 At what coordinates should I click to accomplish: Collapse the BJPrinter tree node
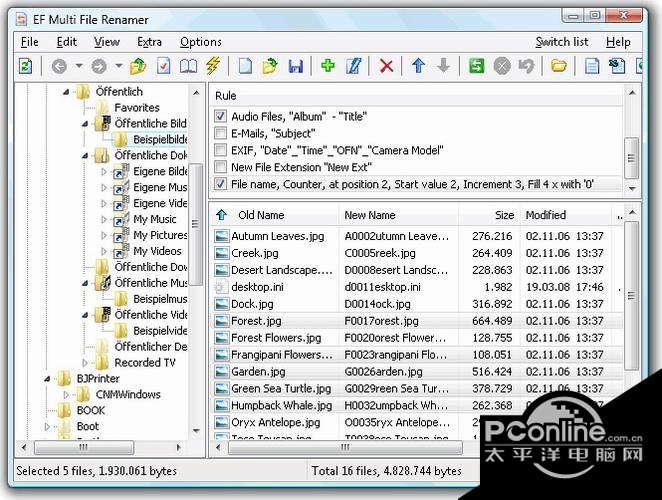47,379
